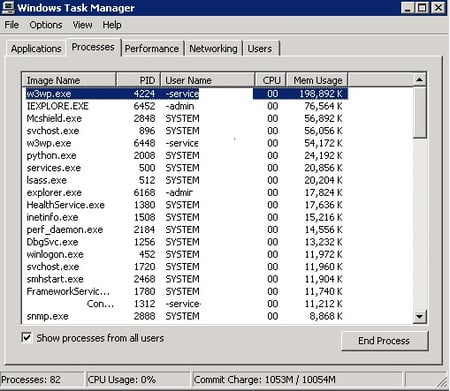
Task: Switch to the Applications tab
Action: click(x=36, y=49)
